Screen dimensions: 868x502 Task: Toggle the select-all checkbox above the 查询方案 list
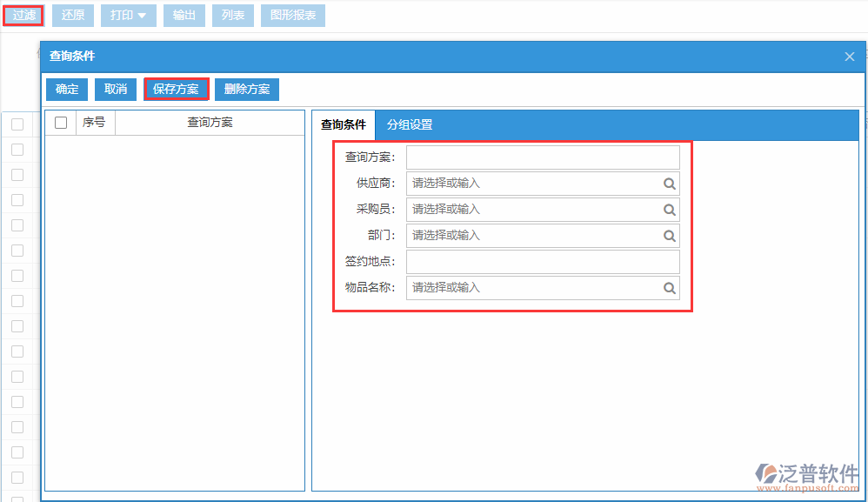pos(60,123)
